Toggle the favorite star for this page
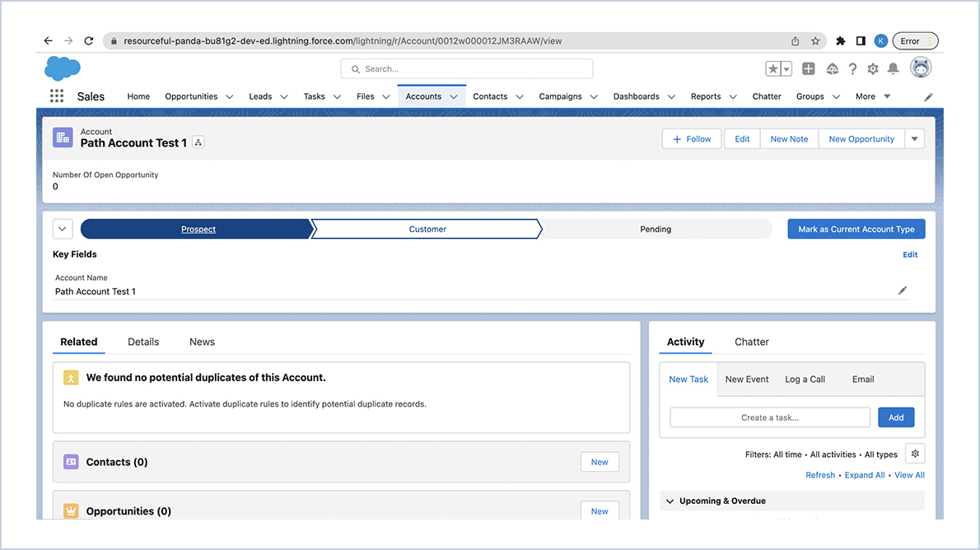Screen dimensions: 980x550 coord(773,68)
